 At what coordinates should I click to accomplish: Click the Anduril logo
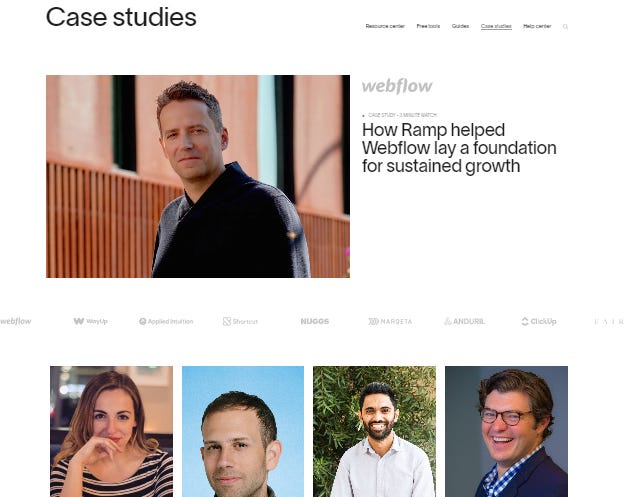pos(464,321)
